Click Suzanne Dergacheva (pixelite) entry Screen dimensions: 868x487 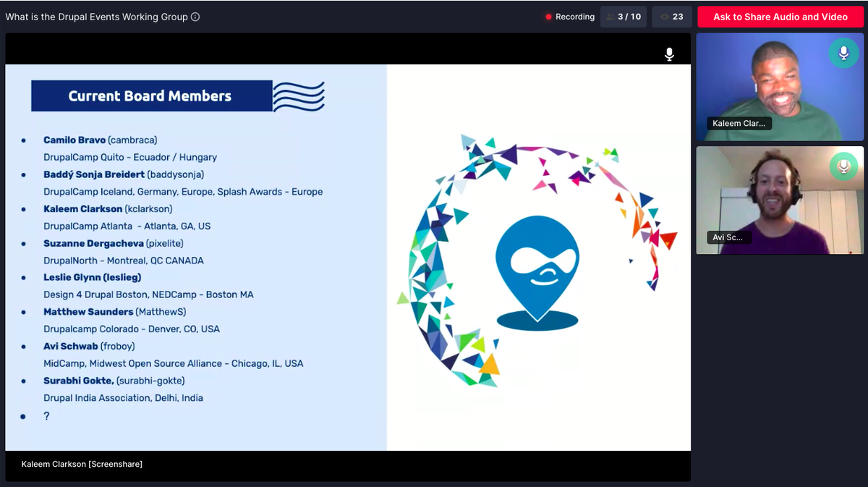coord(114,243)
